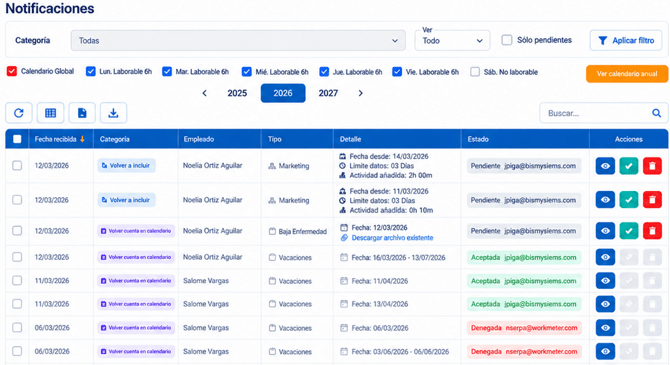The height and width of the screenshot is (365, 670).
Task: Uncheck Jue. Laborable 6h
Action: pos(324,72)
